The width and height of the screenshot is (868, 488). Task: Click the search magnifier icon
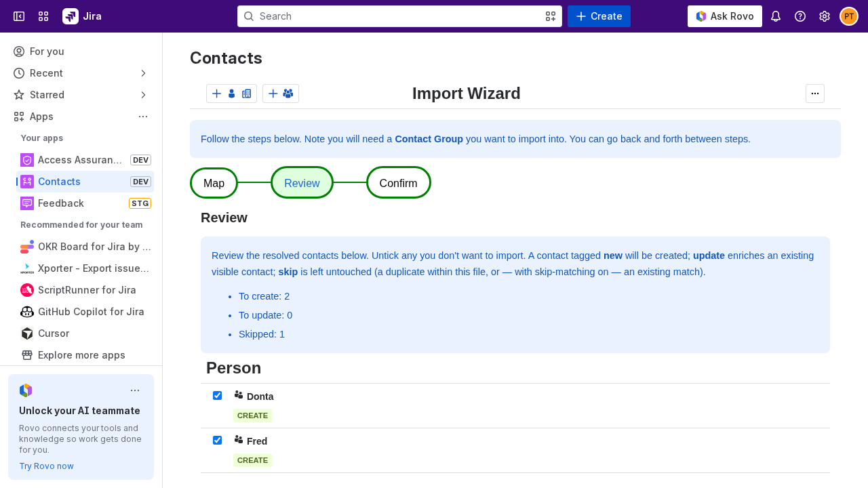point(249,16)
